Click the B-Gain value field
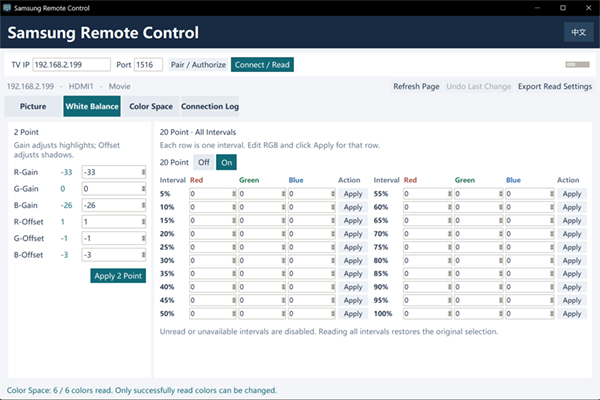This screenshot has width=600, height=400. [114, 205]
